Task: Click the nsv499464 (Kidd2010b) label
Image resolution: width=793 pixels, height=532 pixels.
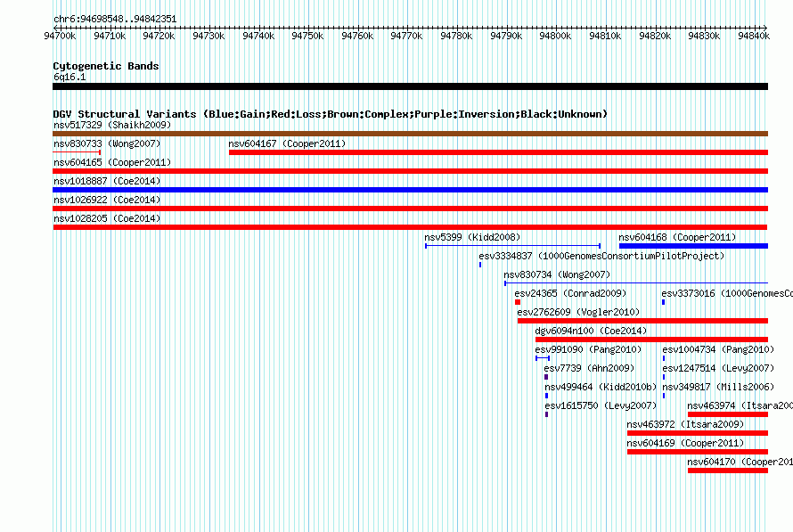Action: 601,387
